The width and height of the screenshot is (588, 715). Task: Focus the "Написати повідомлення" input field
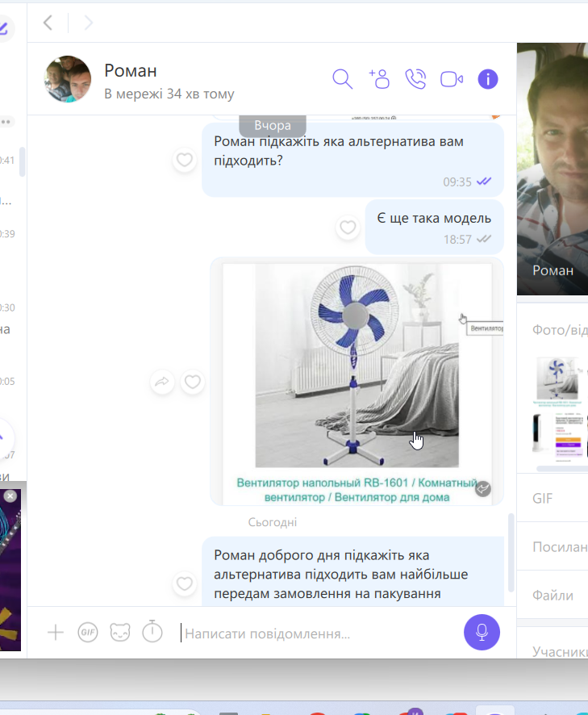(x=319, y=633)
